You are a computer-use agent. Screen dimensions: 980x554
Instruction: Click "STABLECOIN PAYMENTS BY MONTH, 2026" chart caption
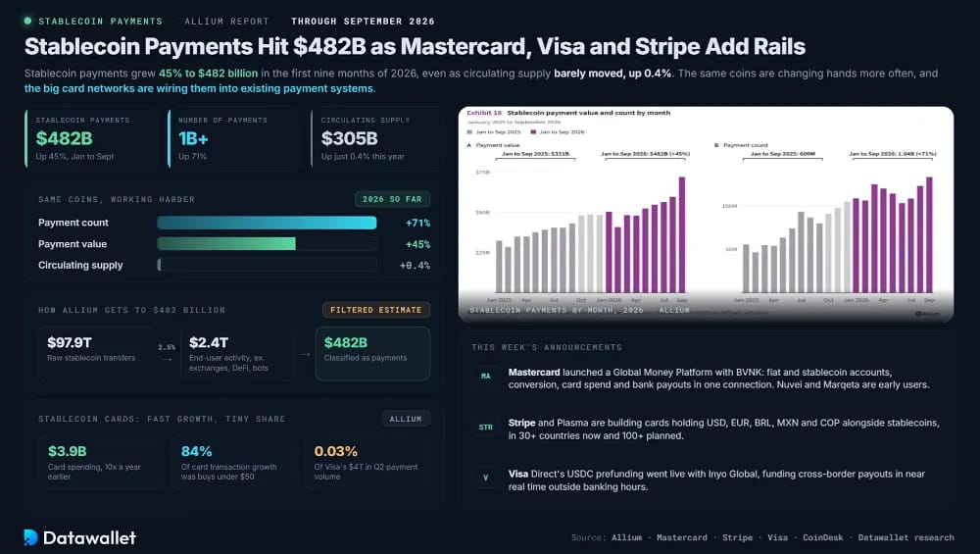557,310
